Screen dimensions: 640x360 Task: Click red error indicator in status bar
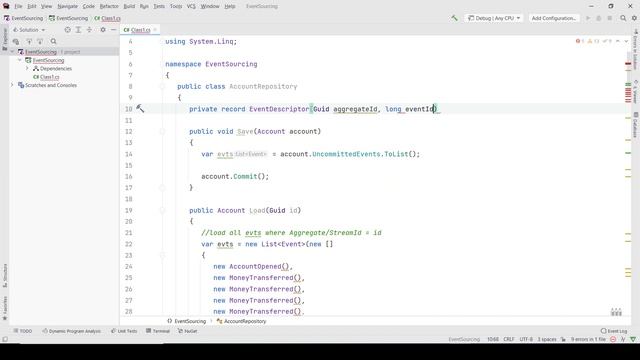click(613, 339)
